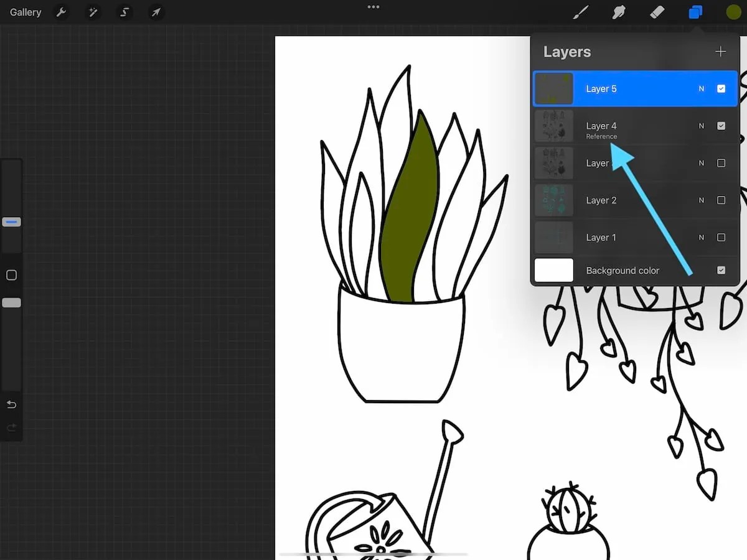Screen dimensions: 747x560
Task: Select the Eraser tool
Action: click(x=657, y=12)
